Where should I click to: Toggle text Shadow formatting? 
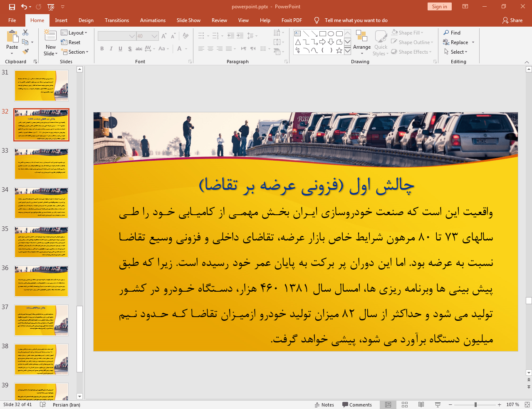(x=130, y=49)
